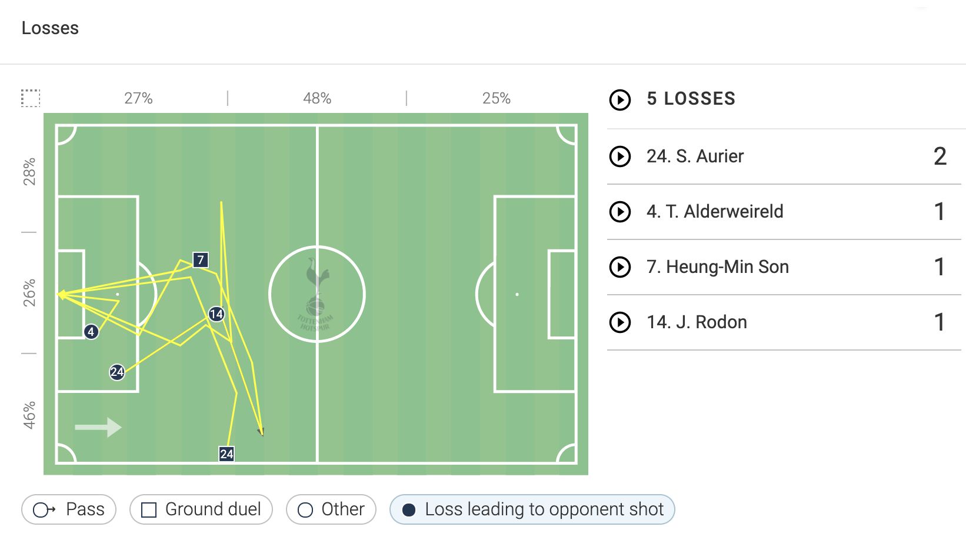Select square marker 7 on pitch
This screenshot has height=560, width=966.
[x=201, y=259]
